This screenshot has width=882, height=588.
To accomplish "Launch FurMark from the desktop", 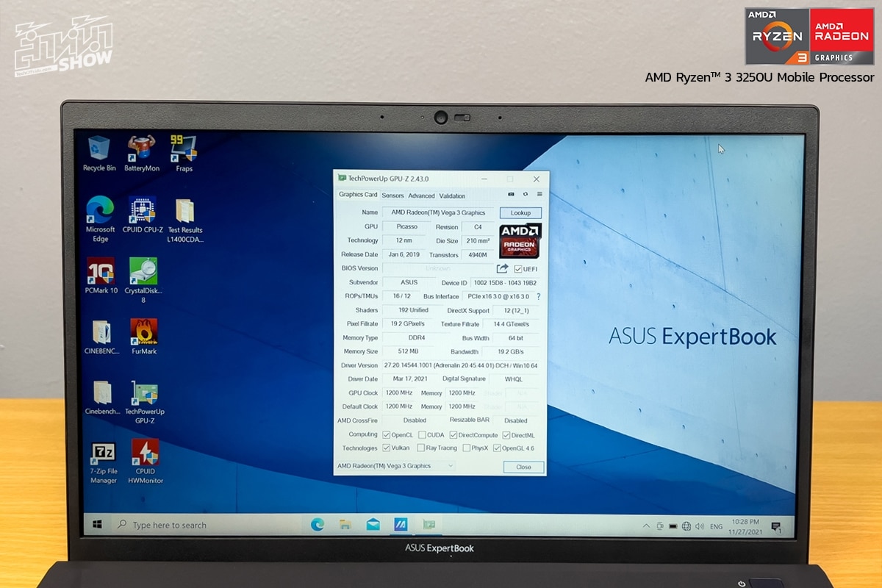I will pyautogui.click(x=143, y=337).
